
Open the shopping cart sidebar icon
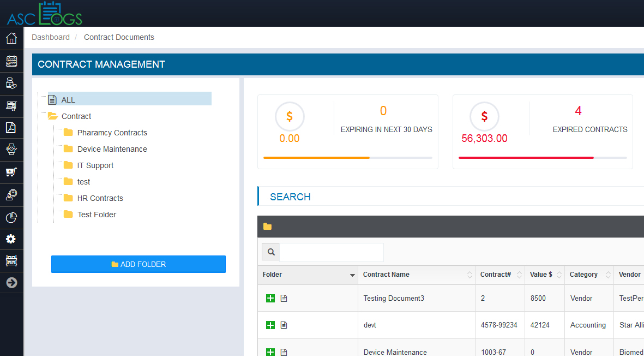pyautogui.click(x=11, y=172)
